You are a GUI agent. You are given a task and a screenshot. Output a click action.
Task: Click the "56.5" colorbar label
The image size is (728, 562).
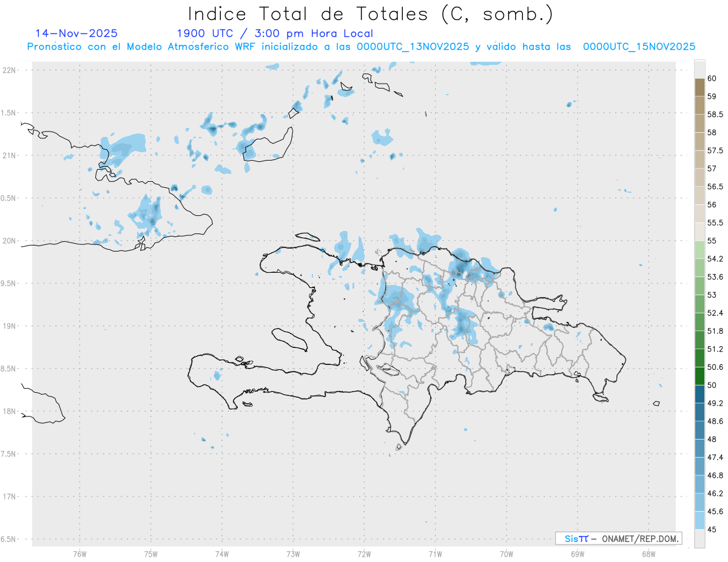715,187
